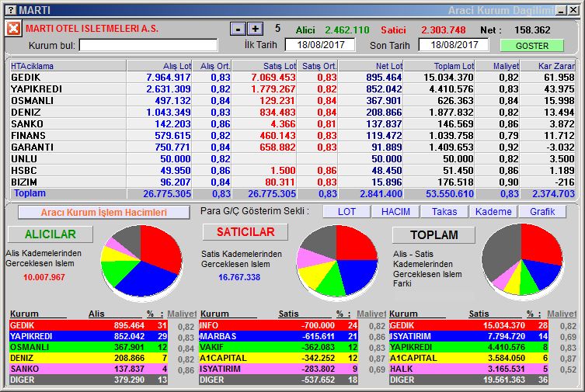The width and height of the screenshot is (585, 392).
Task: Select the UNLU row
Action: [292, 158]
